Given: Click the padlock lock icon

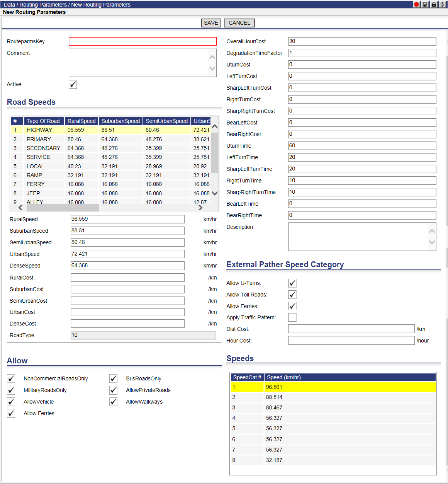Looking at the screenshot, I should pos(434,4).
